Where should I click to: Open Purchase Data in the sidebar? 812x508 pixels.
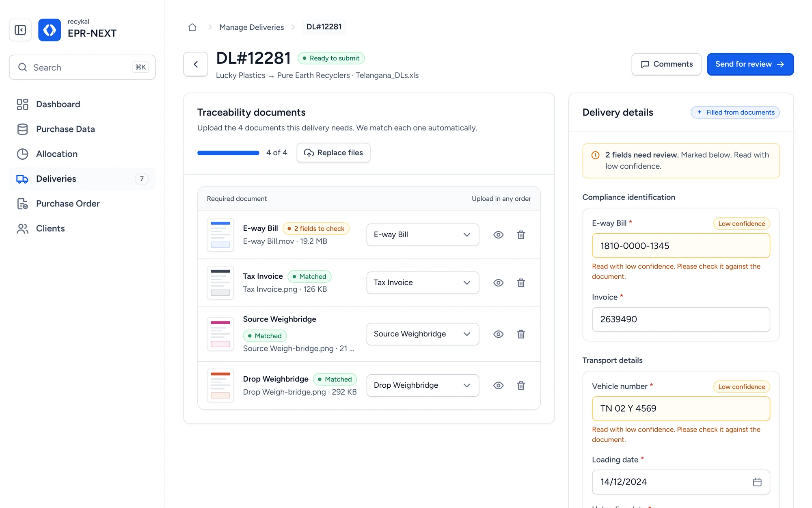(82, 129)
